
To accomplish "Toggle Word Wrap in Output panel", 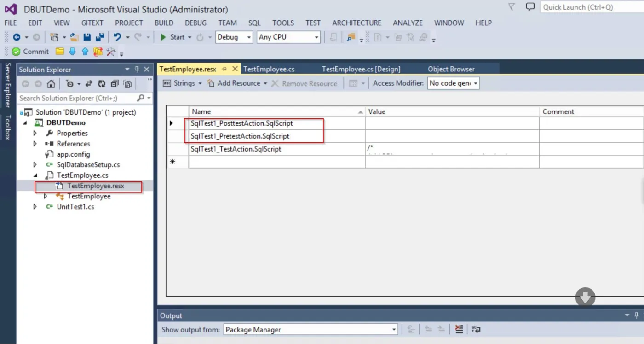I will click(476, 329).
